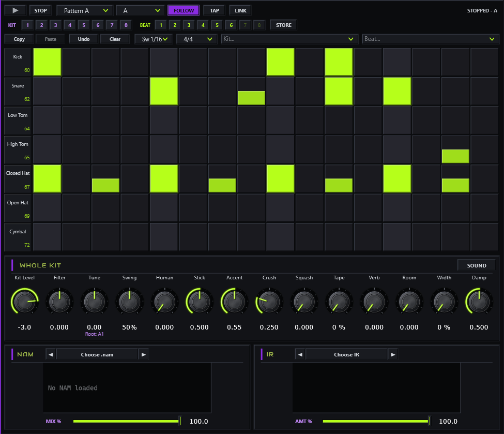This screenshot has height=434, width=504.
Task: Adjust the Verb knob
Action: pos(374,301)
